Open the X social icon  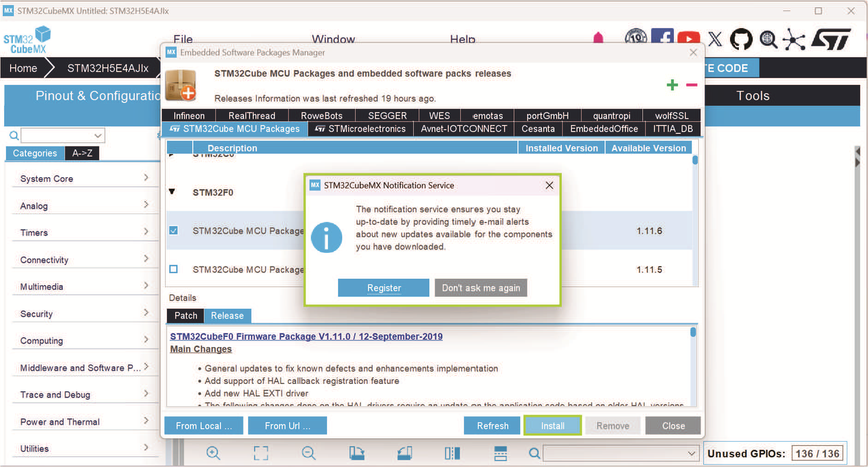715,39
